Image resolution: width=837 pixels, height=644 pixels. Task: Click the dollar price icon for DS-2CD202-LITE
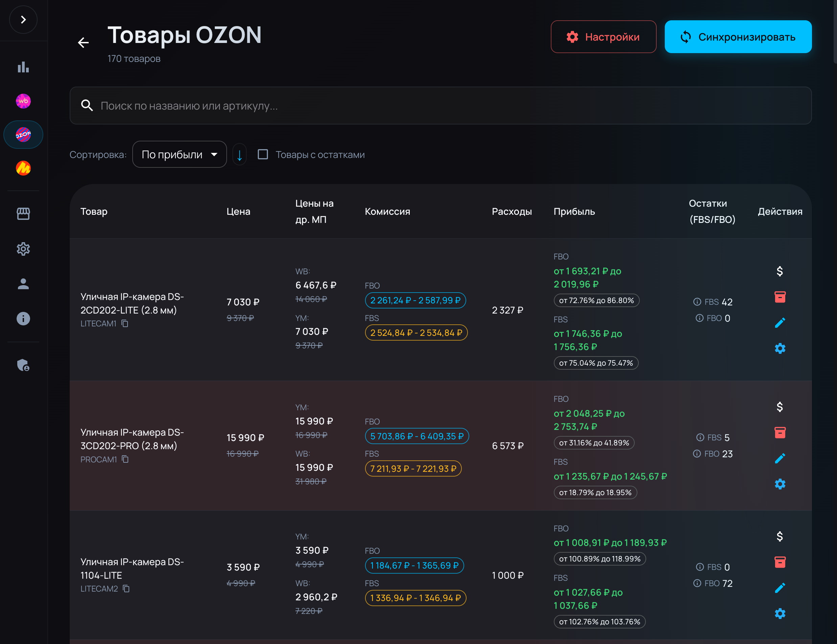[x=779, y=271]
